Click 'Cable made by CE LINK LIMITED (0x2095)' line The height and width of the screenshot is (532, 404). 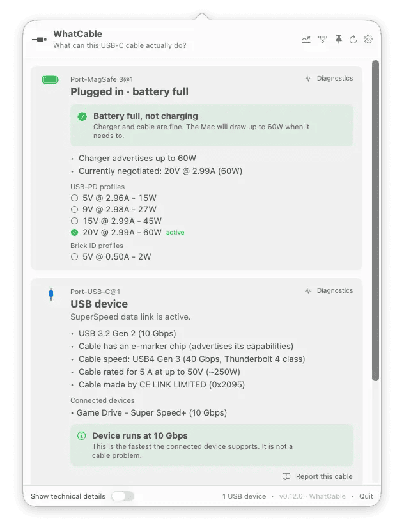[x=162, y=385]
